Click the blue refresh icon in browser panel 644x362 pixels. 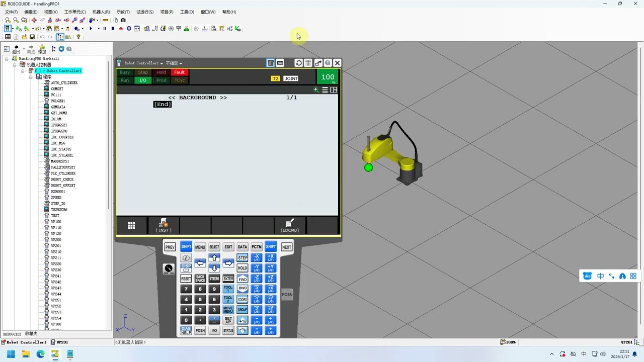(61, 49)
